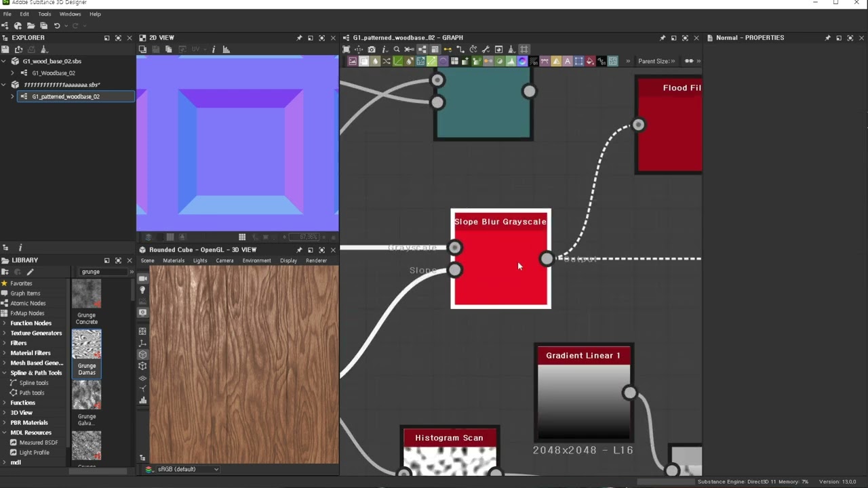Select the Grunge Concrete thumbnail in library
868x488 pixels.
coord(86,293)
